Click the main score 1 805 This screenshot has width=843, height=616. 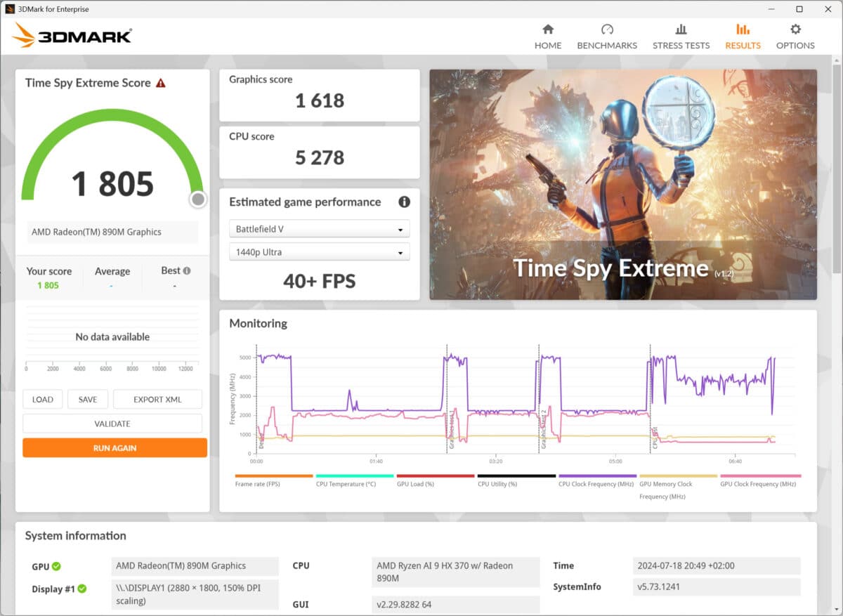112,183
